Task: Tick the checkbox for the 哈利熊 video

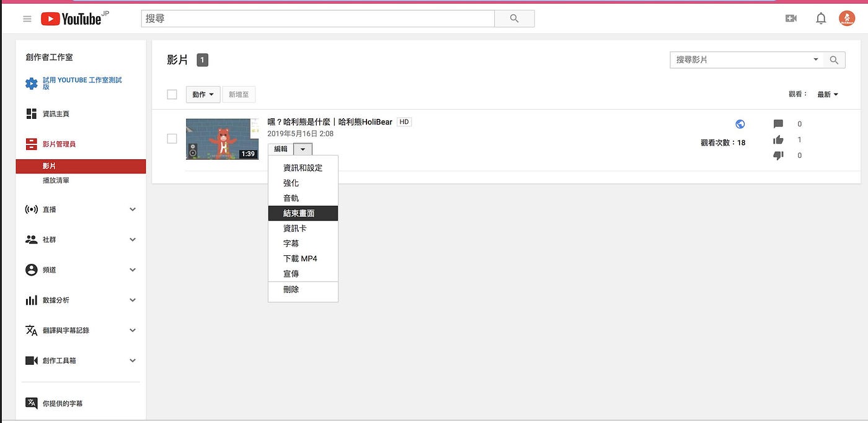Action: (x=172, y=139)
